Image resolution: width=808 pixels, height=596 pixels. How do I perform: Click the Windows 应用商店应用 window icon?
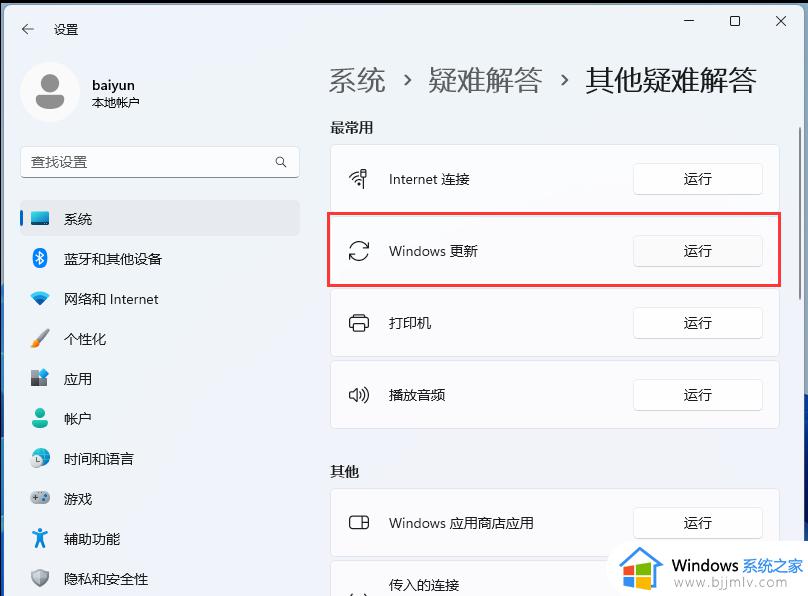tap(359, 523)
